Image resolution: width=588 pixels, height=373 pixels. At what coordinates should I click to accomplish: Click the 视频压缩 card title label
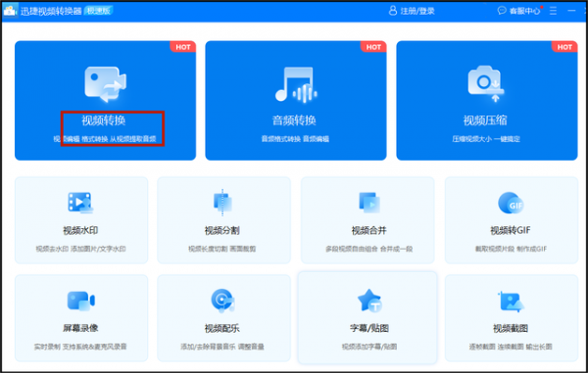(x=485, y=120)
